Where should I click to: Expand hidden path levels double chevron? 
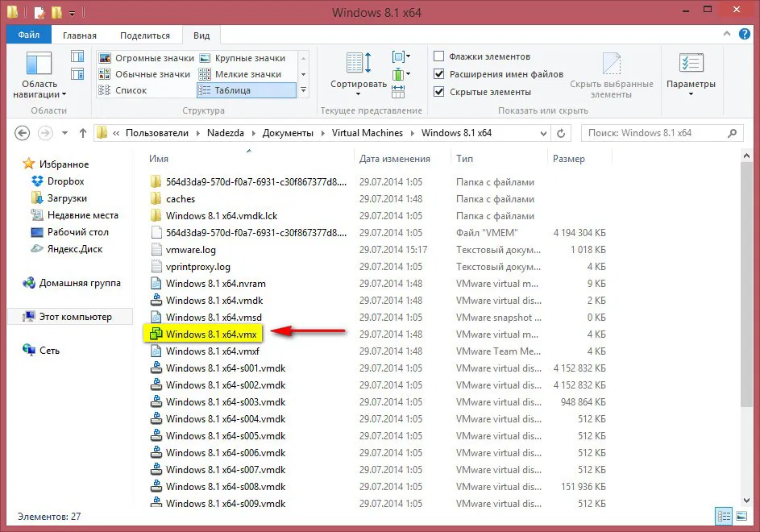coord(116,133)
